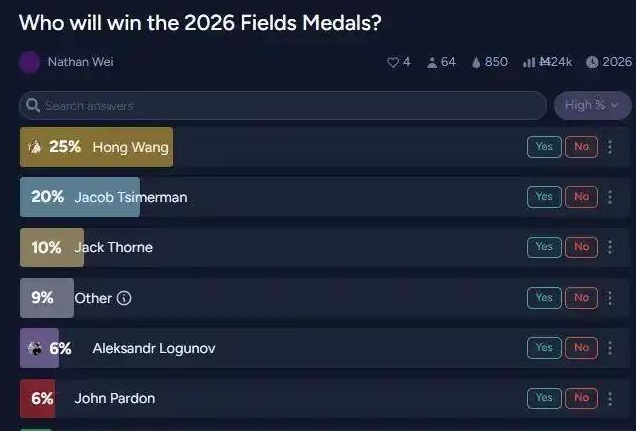Click the liquidity droplet icon showing 850
Viewport: 636px width, 431px height.
pos(476,62)
